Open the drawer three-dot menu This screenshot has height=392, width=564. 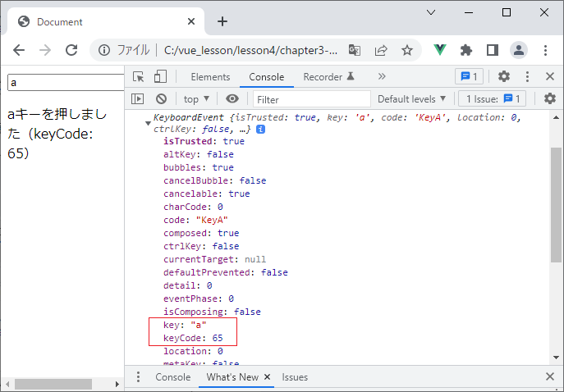tap(138, 377)
